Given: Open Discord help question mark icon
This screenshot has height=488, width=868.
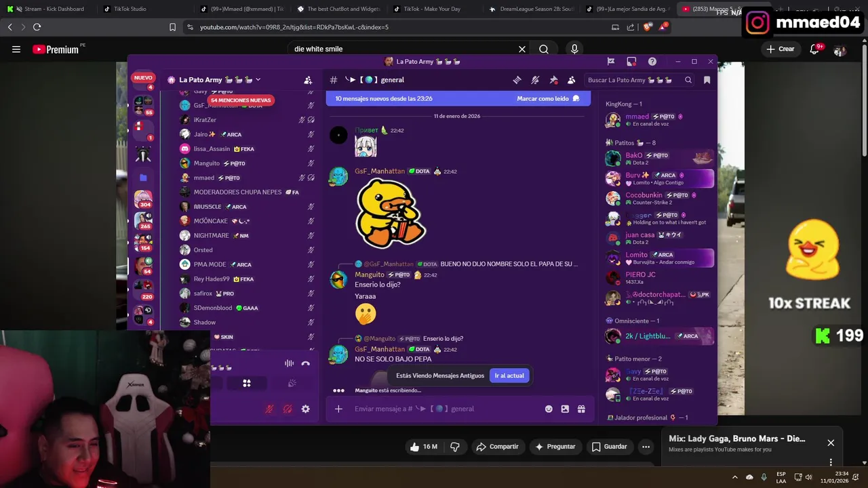Looking at the screenshot, I should coord(652,61).
